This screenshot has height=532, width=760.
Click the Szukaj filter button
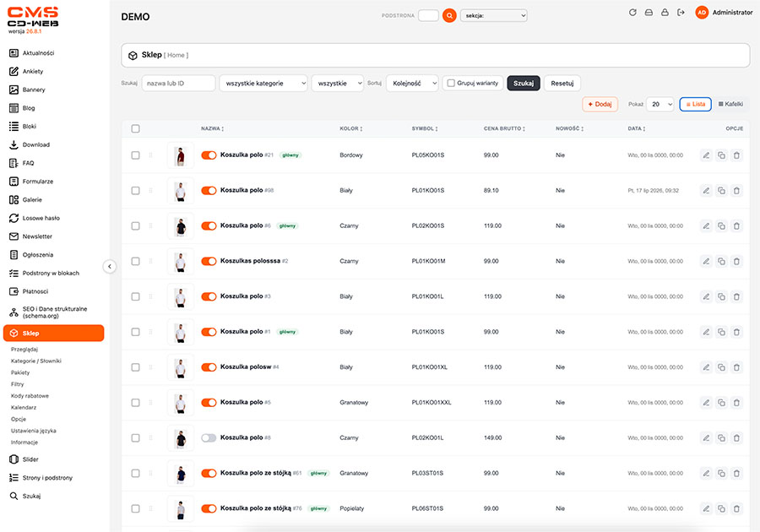click(524, 84)
